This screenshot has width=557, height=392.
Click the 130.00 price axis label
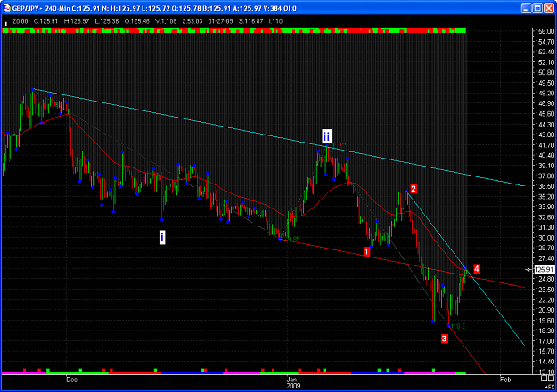(x=545, y=238)
